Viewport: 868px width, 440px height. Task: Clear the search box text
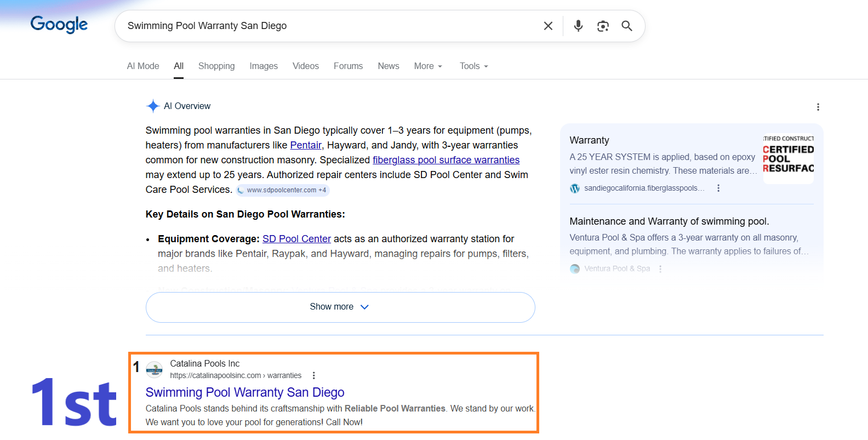[548, 26]
